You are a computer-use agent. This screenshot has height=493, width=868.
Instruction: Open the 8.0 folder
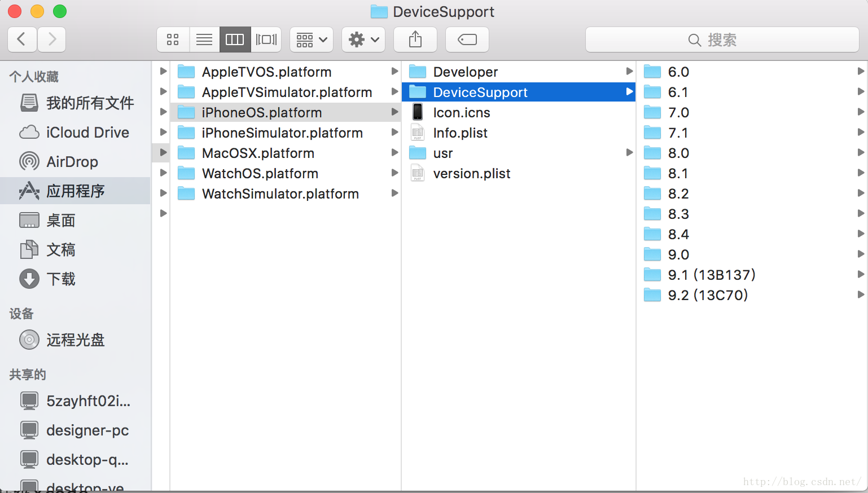(752, 153)
